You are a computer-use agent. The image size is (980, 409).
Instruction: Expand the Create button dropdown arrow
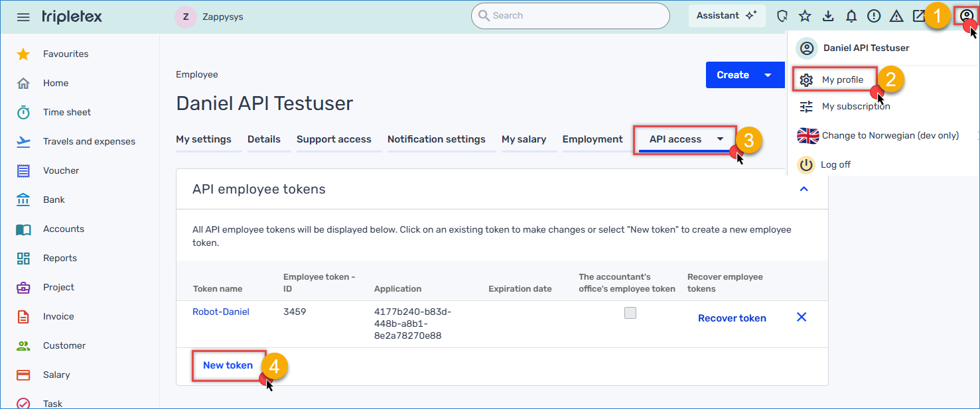coord(768,75)
